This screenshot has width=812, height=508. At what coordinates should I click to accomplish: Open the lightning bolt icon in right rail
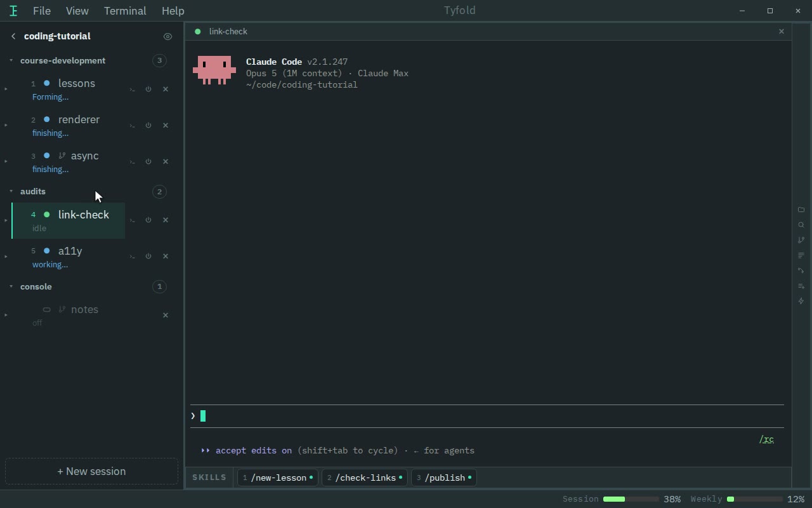pos(801,301)
